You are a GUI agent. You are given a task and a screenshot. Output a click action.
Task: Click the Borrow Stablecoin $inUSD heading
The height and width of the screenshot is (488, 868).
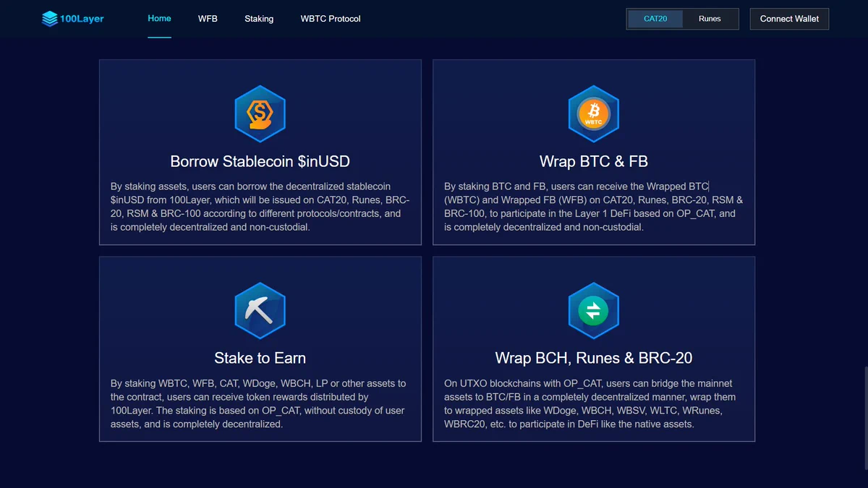pyautogui.click(x=260, y=160)
